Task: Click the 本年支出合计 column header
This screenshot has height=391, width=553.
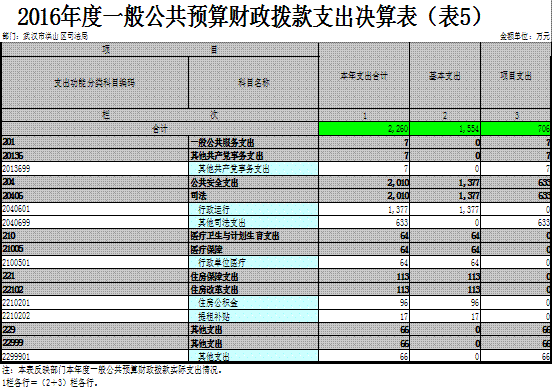Action: pos(364,76)
